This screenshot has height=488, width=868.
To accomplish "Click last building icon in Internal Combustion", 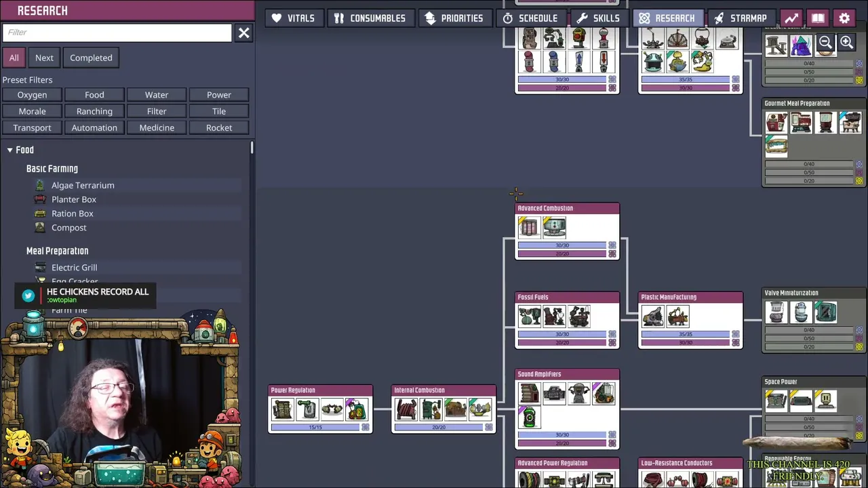I will 479,409.
